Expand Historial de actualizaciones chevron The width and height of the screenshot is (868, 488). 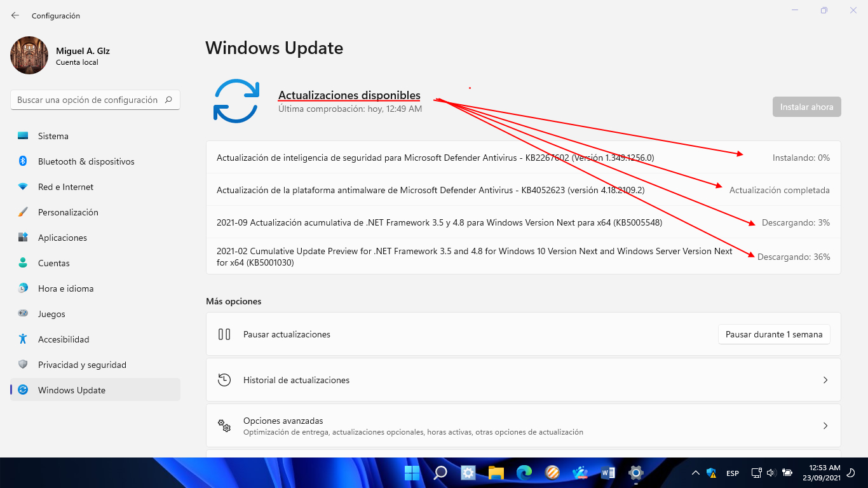click(x=825, y=380)
